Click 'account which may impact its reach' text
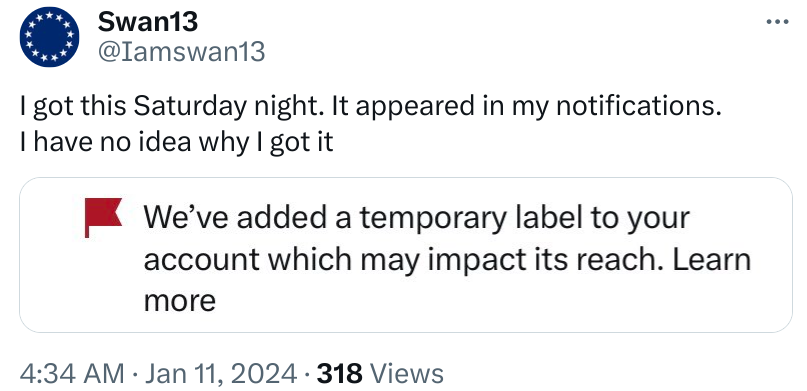 pos(403,259)
